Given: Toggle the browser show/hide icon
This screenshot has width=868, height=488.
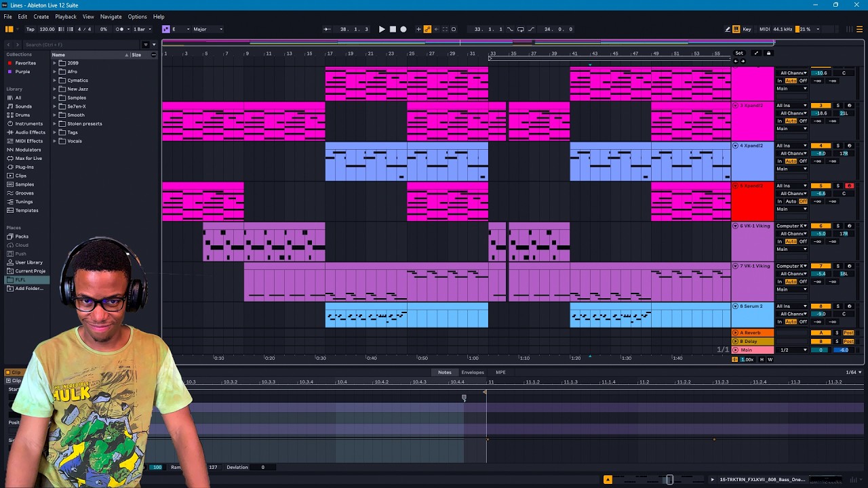Looking at the screenshot, I should 9,29.
